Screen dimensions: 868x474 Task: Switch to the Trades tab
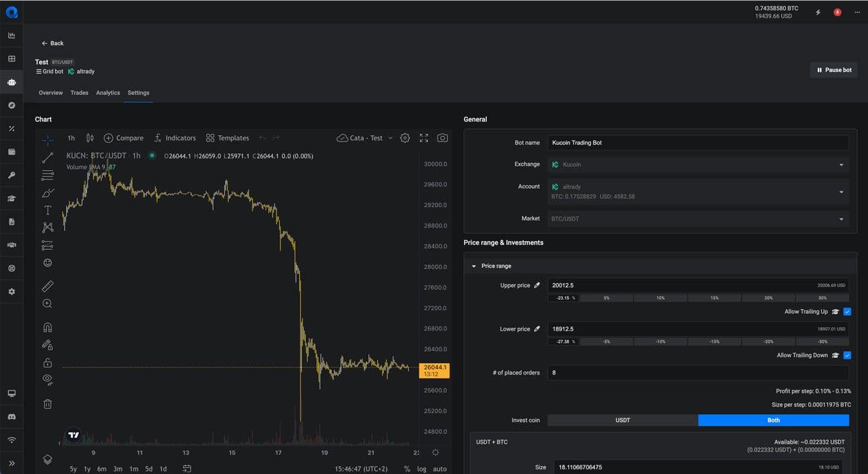coord(79,93)
